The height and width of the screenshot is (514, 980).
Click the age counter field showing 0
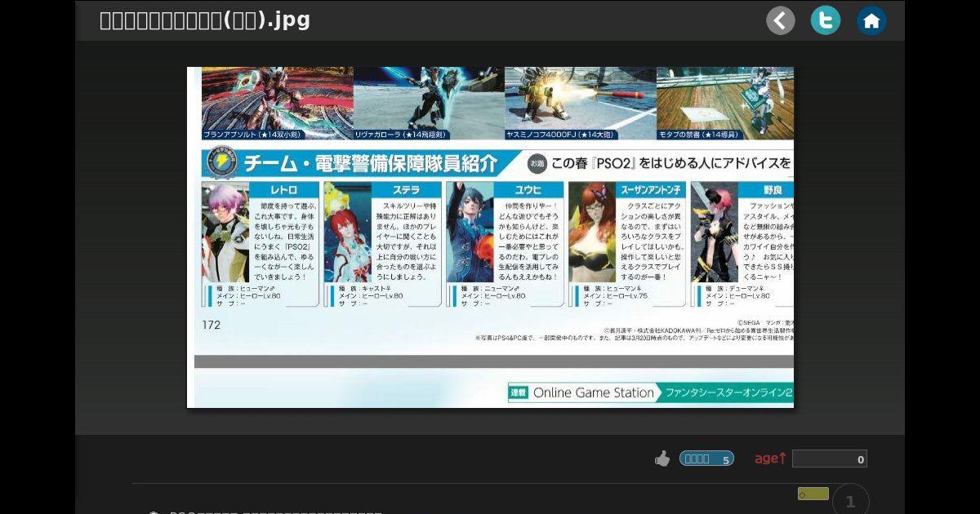[x=830, y=459]
